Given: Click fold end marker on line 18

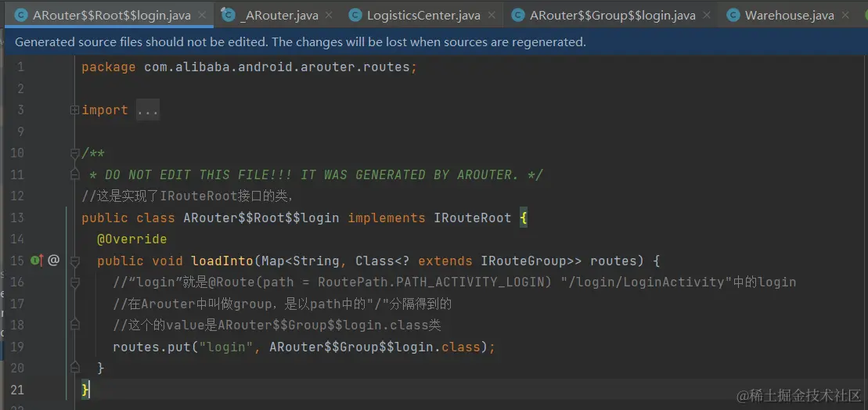Looking at the screenshot, I should [74, 325].
